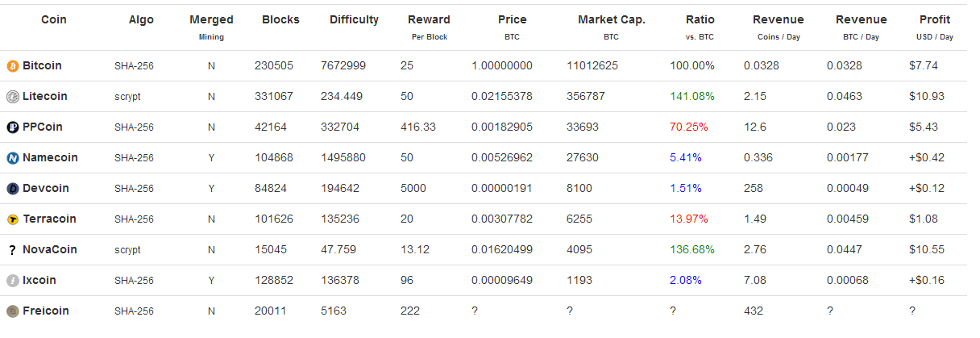The height and width of the screenshot is (338, 980).
Task: Click Litecoin's 141.08% ratio value
Action: pyautogui.click(x=692, y=97)
